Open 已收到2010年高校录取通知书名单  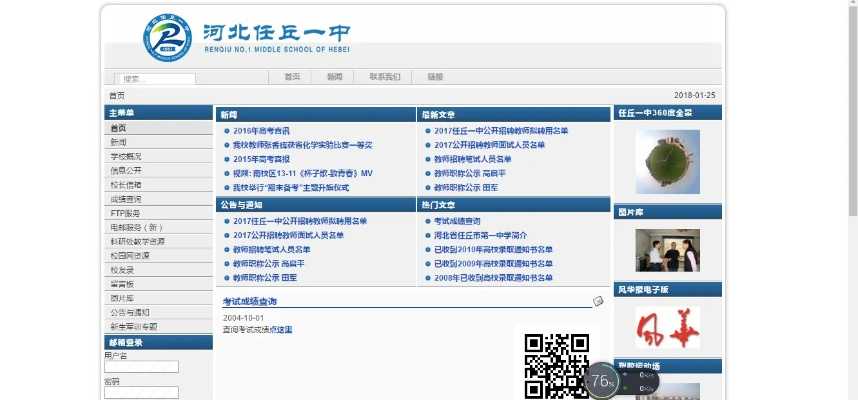coord(494,250)
